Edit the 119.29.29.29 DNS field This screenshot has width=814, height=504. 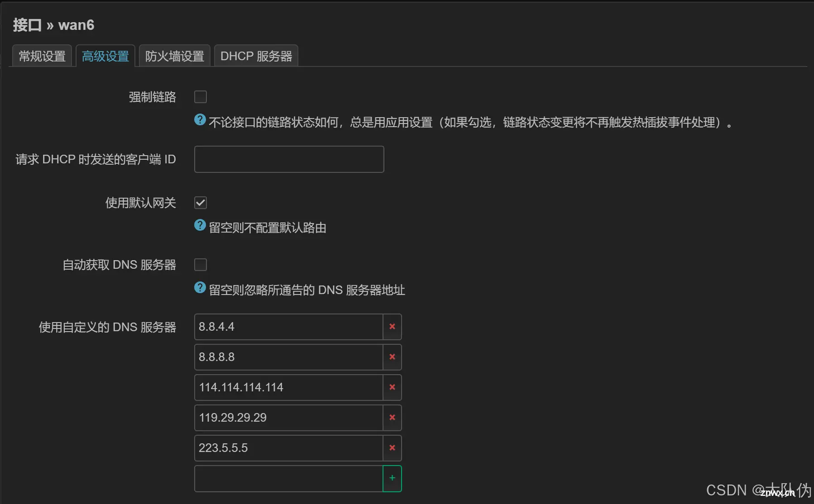(x=288, y=418)
